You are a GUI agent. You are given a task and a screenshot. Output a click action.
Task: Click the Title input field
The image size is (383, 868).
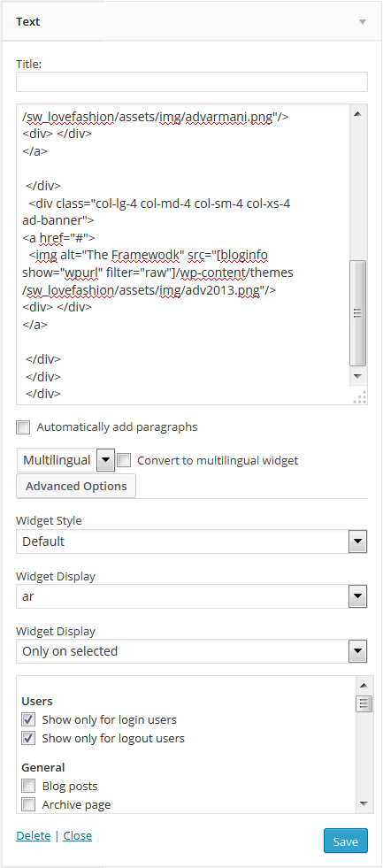tap(191, 82)
